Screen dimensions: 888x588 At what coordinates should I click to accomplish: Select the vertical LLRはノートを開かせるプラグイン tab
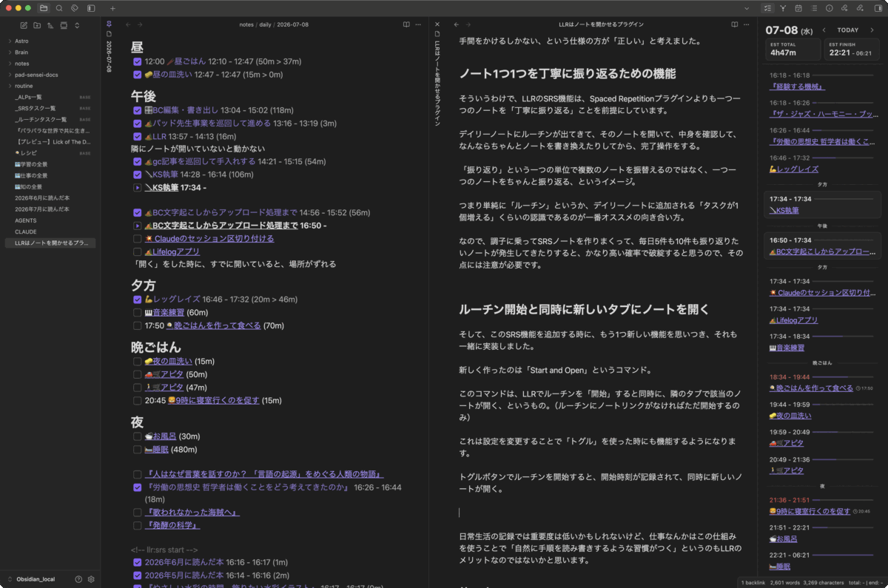(437, 78)
